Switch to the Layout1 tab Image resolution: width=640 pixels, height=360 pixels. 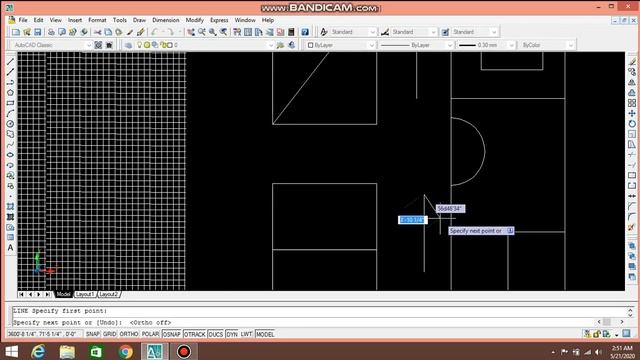pyautogui.click(x=85, y=294)
